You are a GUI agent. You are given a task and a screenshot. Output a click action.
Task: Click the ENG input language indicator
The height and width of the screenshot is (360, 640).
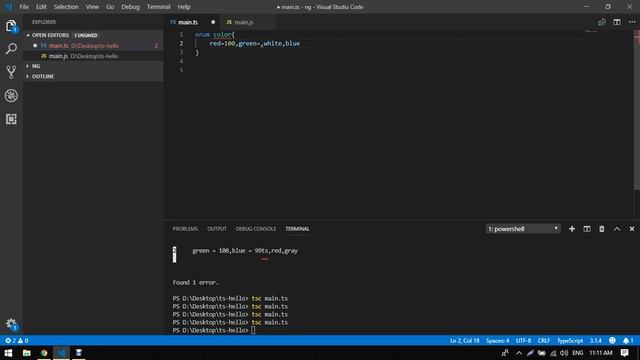coord(578,353)
